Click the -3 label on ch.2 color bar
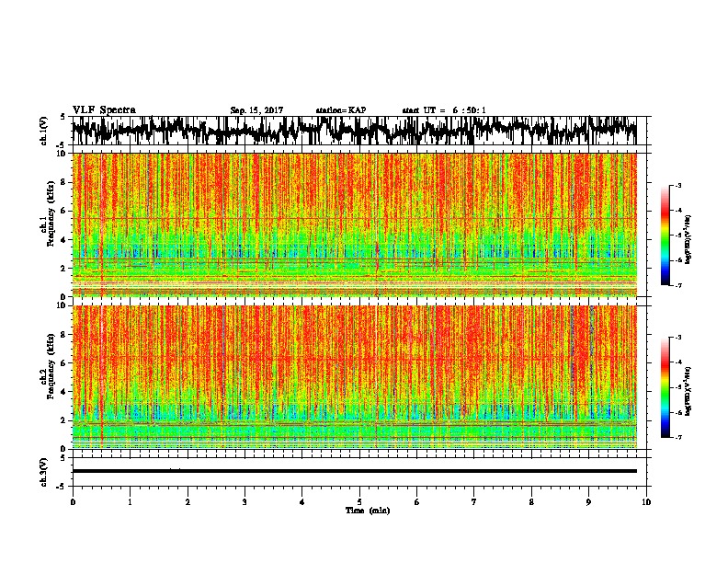The image size is (728, 563). pos(678,338)
